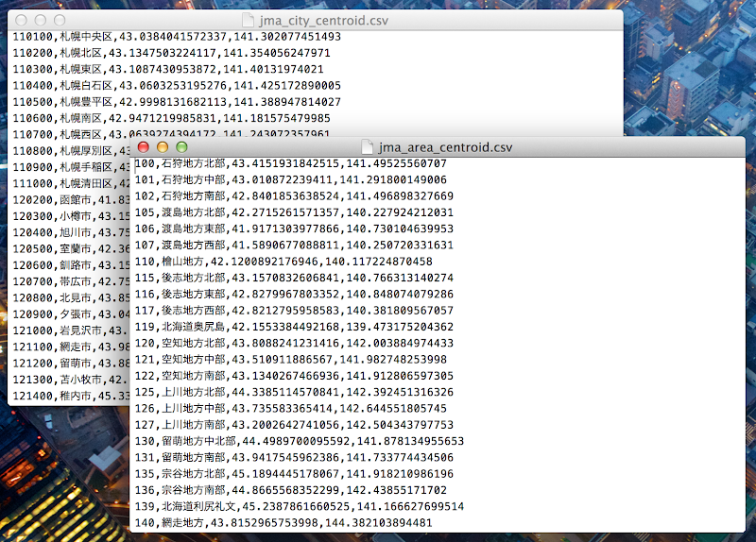
Task: Click the line 110100 札幌中央区
Action: click(177, 37)
